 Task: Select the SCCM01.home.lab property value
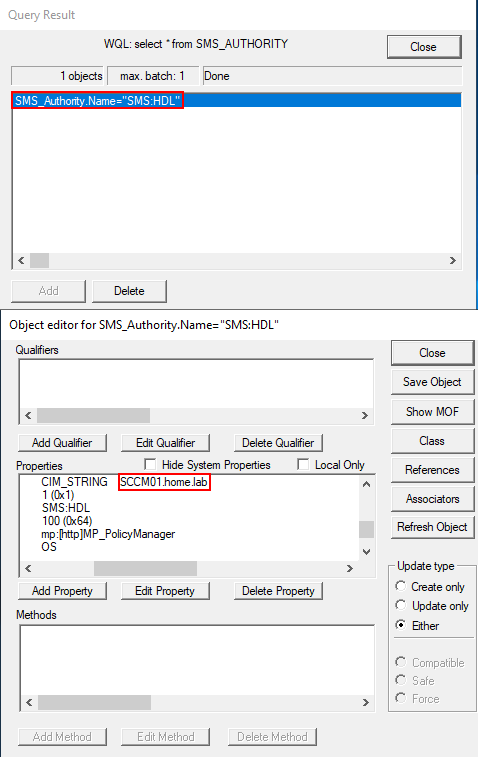coord(164,482)
